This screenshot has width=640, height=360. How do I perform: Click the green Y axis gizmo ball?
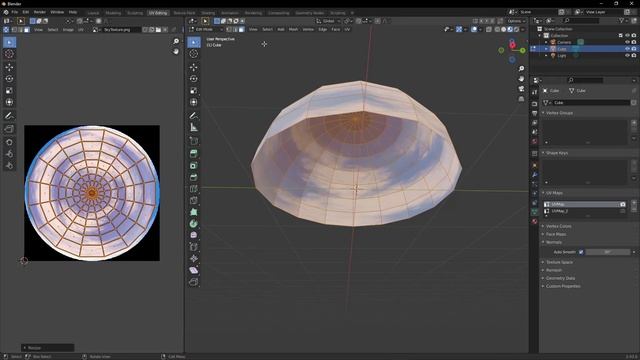(522, 50)
